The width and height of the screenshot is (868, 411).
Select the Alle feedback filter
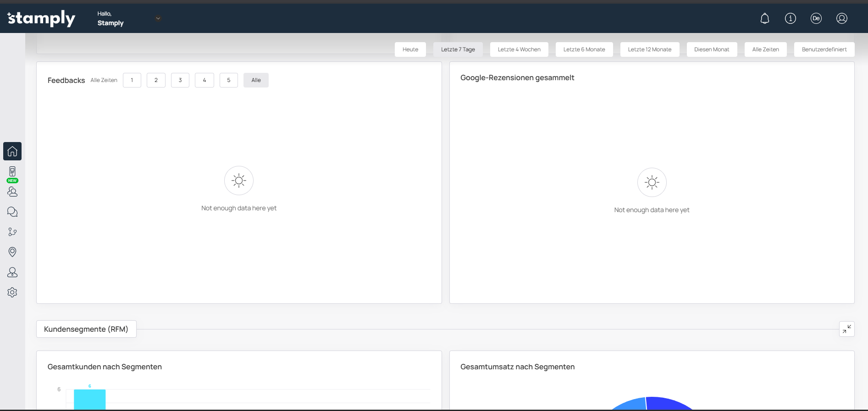256,80
